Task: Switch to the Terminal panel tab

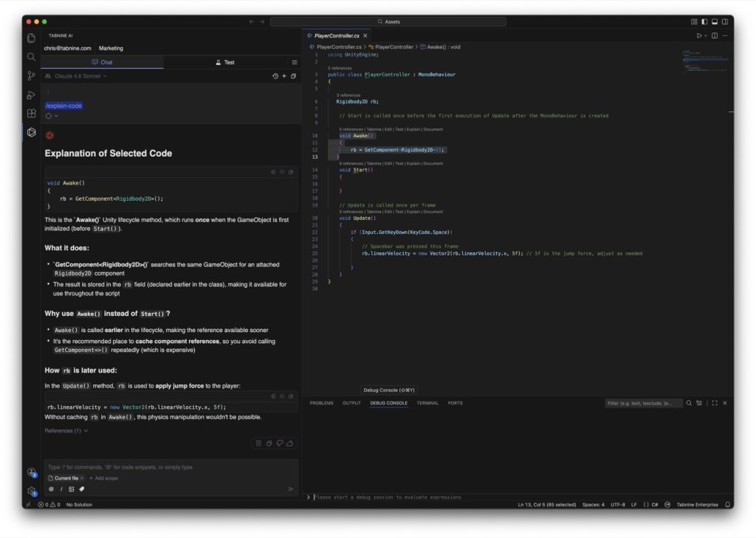Action: (427, 403)
